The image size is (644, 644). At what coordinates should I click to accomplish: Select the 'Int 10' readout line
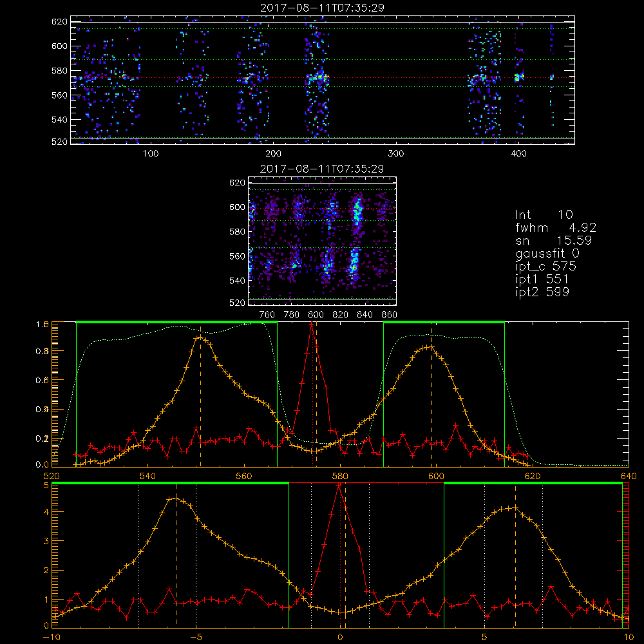(544, 215)
